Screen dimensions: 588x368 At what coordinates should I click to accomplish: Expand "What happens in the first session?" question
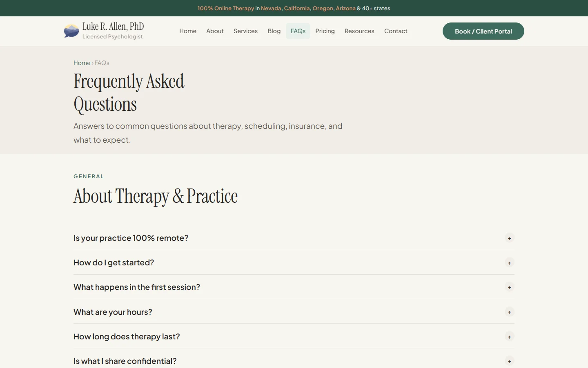137,287
